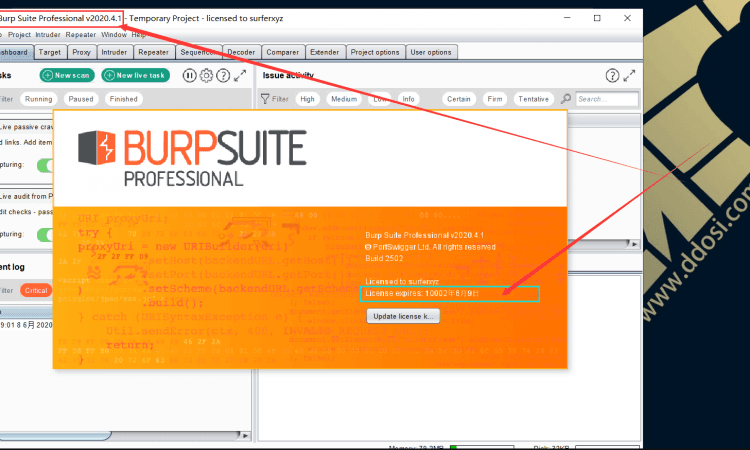Maximize the Burp Suite window
Image resolution: width=750 pixels, height=450 pixels.
(x=597, y=18)
